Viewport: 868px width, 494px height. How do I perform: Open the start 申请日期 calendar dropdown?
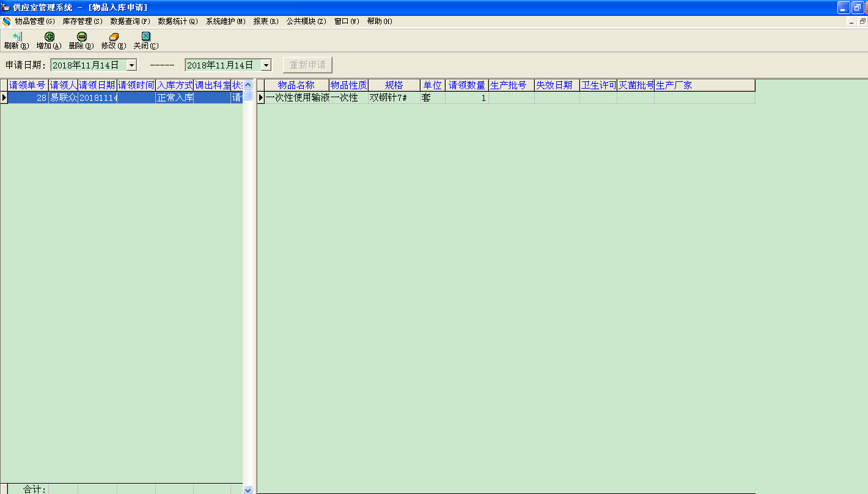click(131, 65)
